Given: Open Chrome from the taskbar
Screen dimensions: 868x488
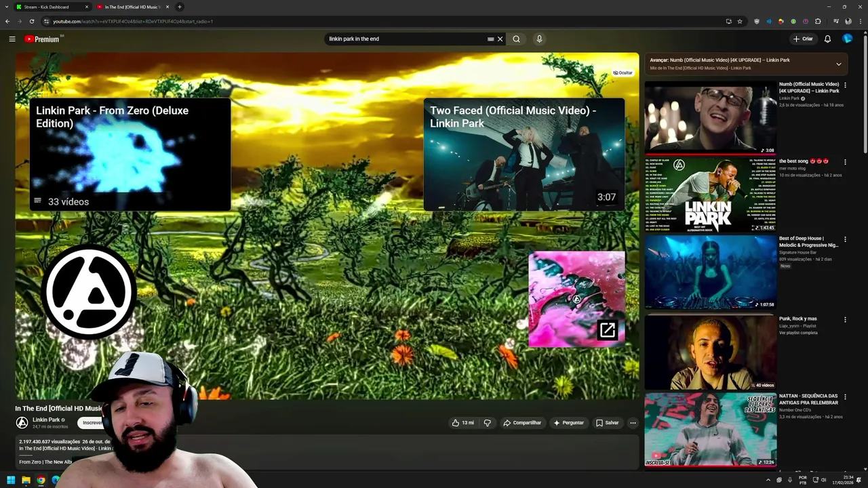Looking at the screenshot, I should [41, 481].
